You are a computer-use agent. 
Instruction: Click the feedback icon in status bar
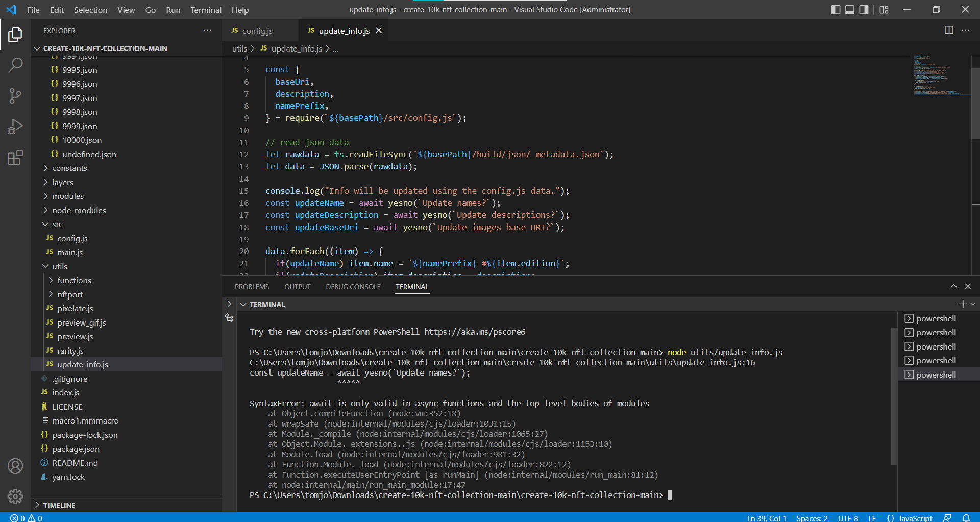(x=947, y=518)
